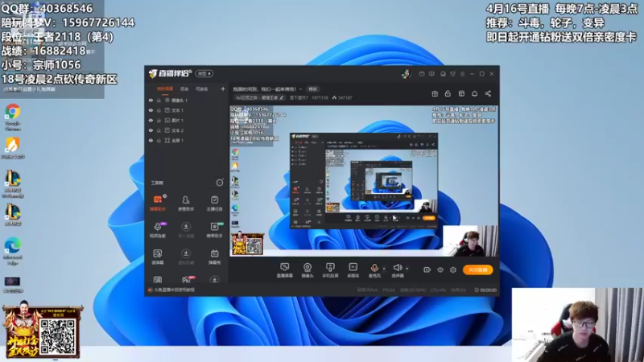
Task: Open the PK tool in the toolbox
Action: tap(187, 279)
